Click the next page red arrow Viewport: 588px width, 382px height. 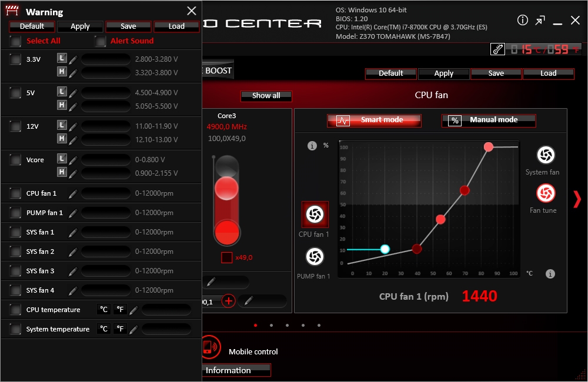pyautogui.click(x=577, y=199)
